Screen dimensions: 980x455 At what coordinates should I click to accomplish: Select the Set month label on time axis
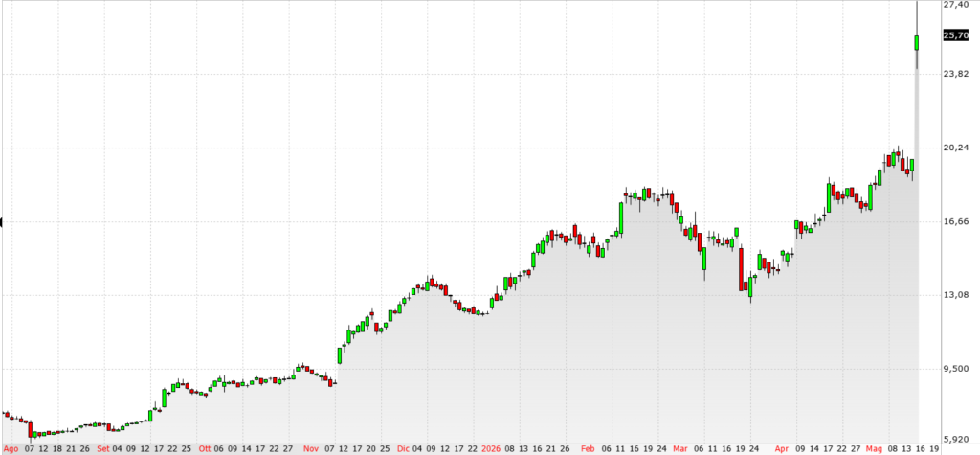click(x=103, y=448)
